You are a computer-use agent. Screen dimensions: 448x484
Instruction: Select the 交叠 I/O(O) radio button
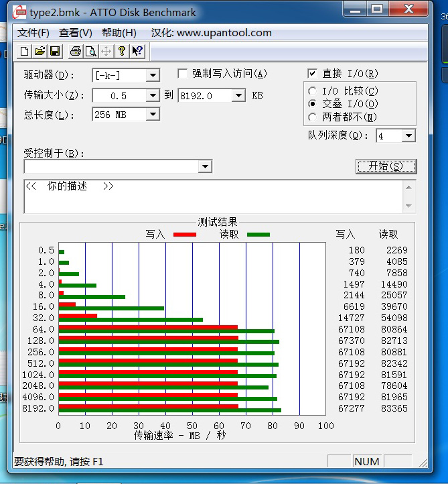coord(312,104)
